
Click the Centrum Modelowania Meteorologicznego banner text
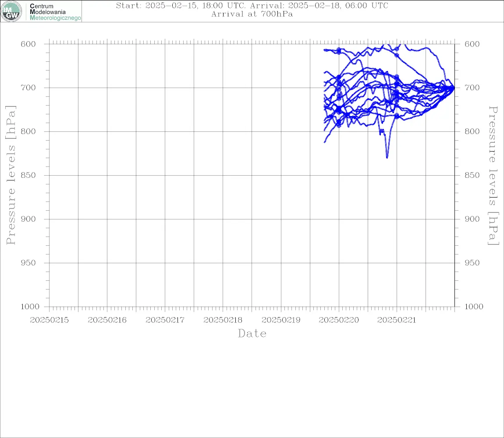[55, 12]
